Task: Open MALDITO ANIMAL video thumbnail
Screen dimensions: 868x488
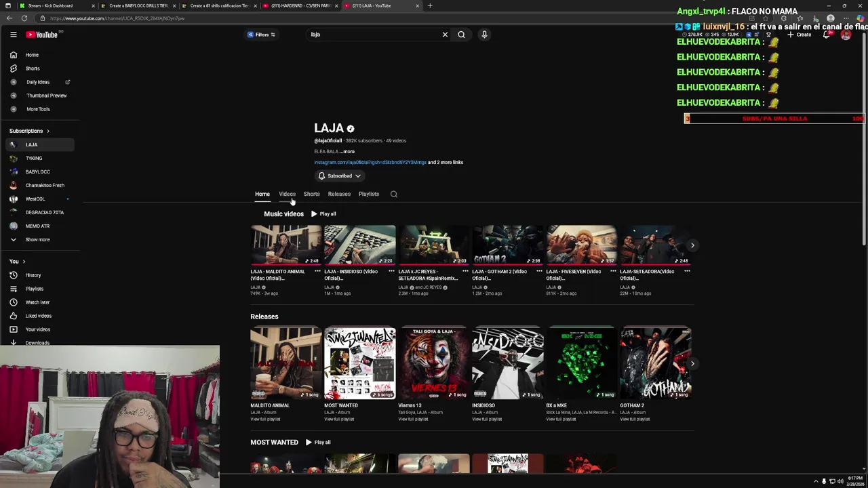Action: tap(285, 245)
